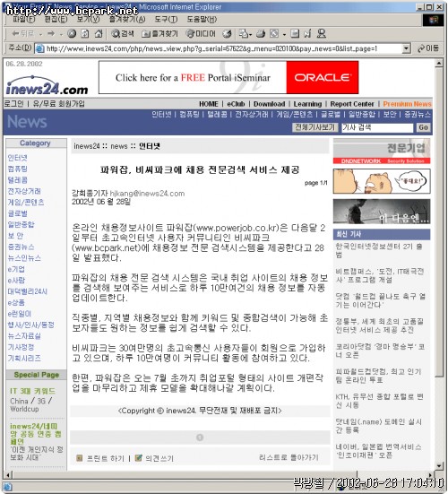448x494 pixels.
Task: Click the Go search button
Action: pos(423,127)
